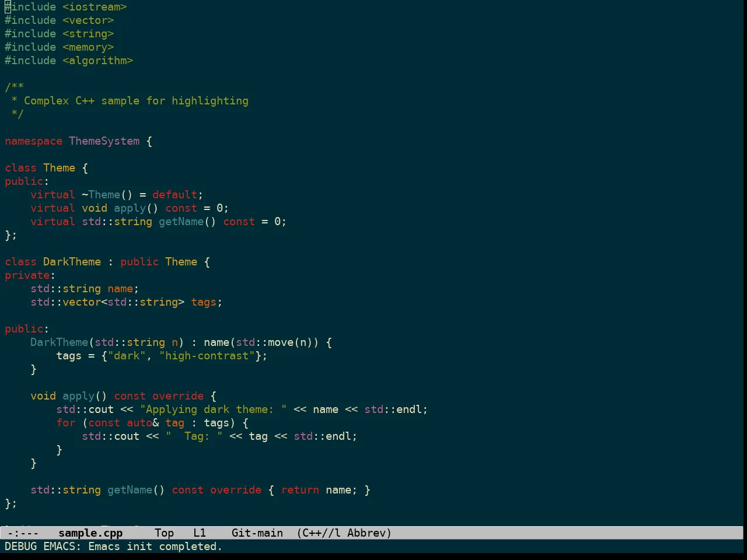
Task: Click on '#include <vector>' line
Action: click(60, 20)
